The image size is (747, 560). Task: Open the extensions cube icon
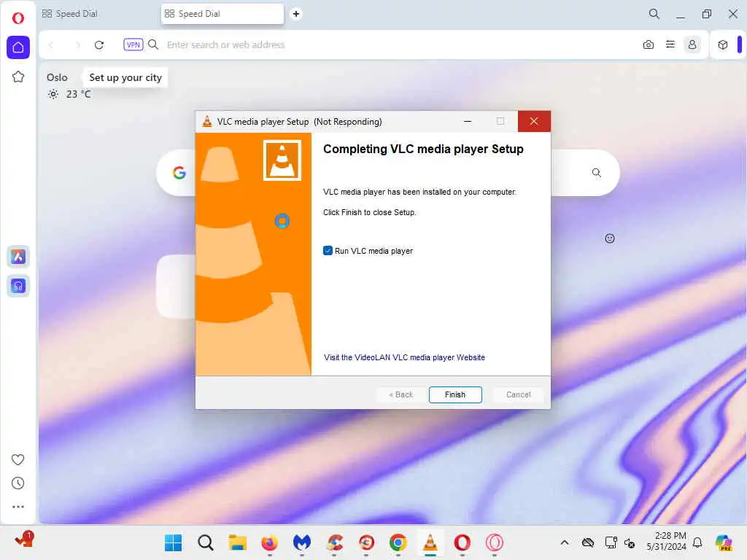(x=723, y=44)
